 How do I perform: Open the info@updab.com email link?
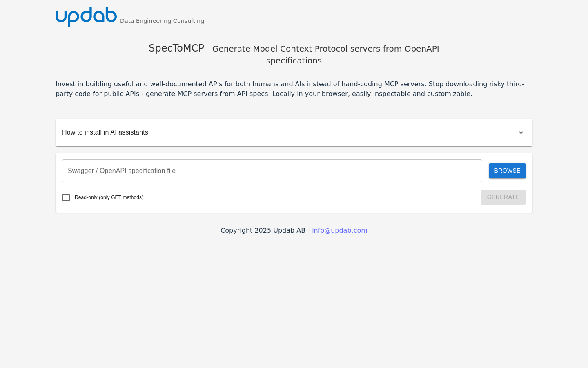pyautogui.click(x=340, y=231)
